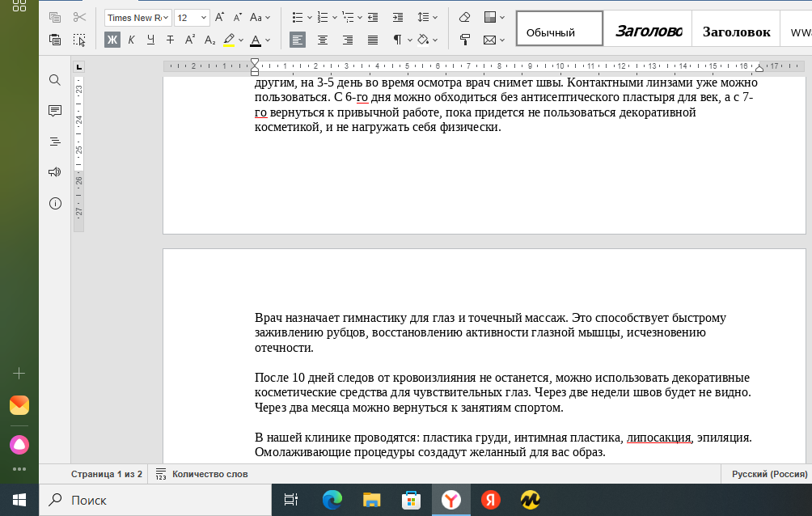Apply italic Заголовок style
Viewport: 812px width, 516px height.
[648, 28]
